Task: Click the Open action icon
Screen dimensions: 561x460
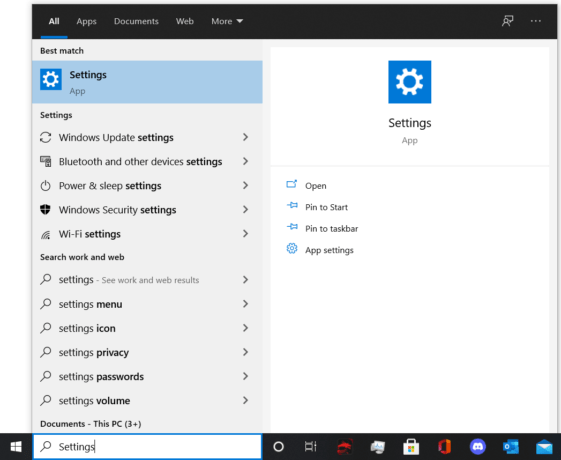Action: click(292, 184)
